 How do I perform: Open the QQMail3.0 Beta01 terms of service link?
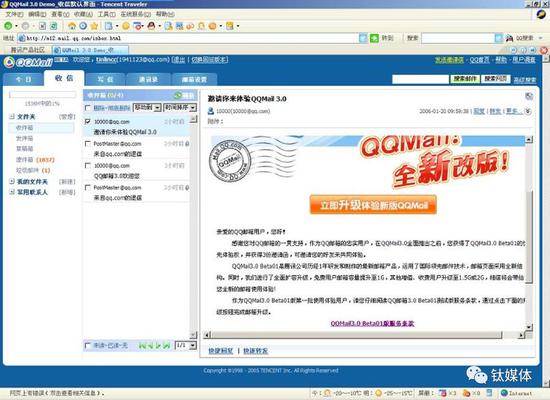point(372,324)
